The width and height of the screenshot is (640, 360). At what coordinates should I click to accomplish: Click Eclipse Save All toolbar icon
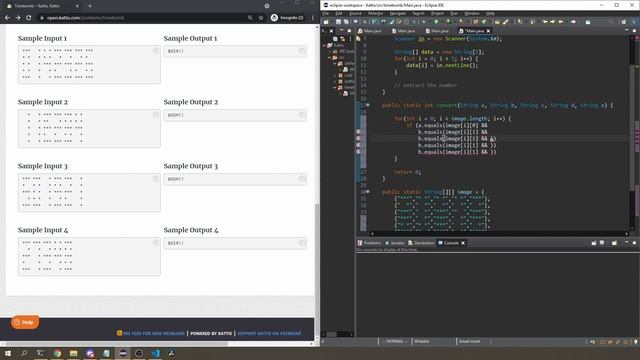click(346, 22)
